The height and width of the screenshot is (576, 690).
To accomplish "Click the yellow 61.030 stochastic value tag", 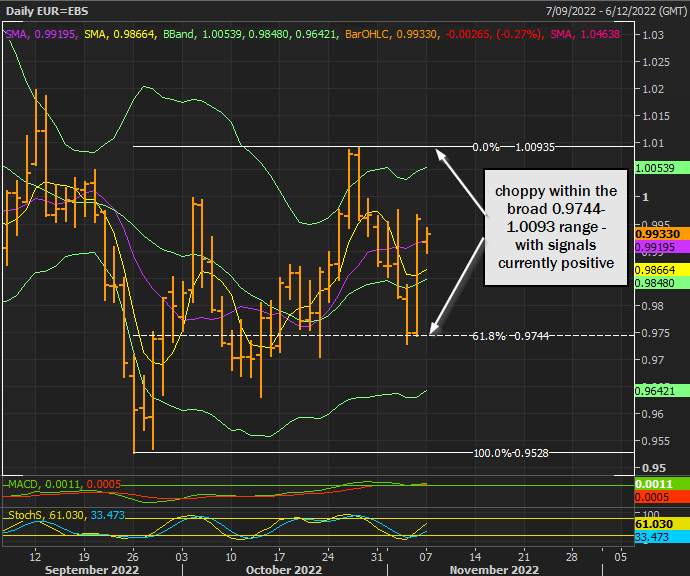I will coord(662,524).
